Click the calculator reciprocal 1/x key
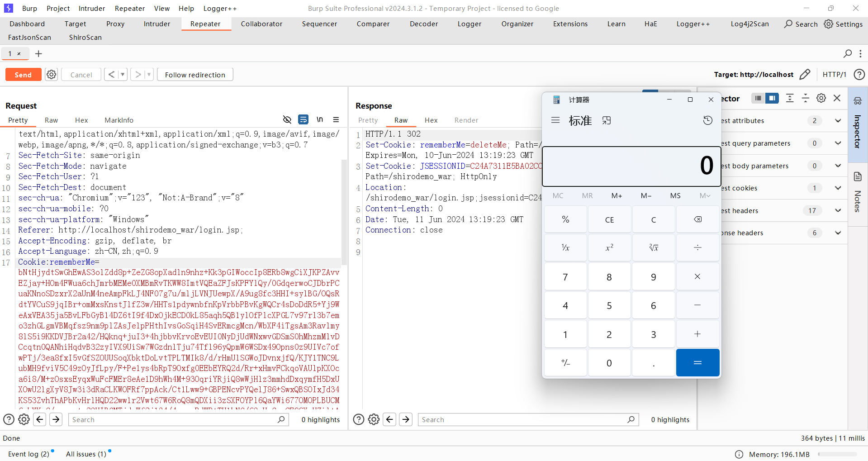 (x=565, y=247)
